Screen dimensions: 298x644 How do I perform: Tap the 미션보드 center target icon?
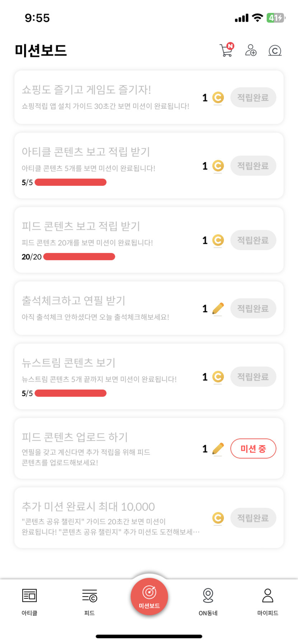tap(149, 592)
